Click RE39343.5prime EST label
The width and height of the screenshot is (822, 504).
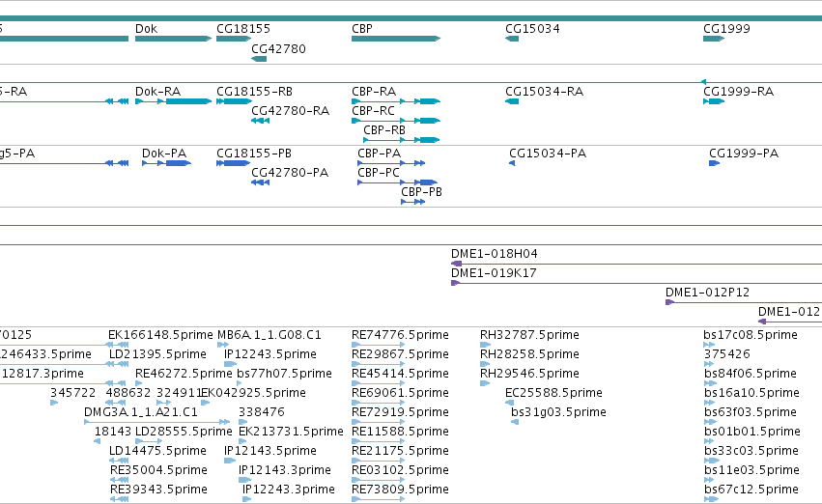coord(158,490)
